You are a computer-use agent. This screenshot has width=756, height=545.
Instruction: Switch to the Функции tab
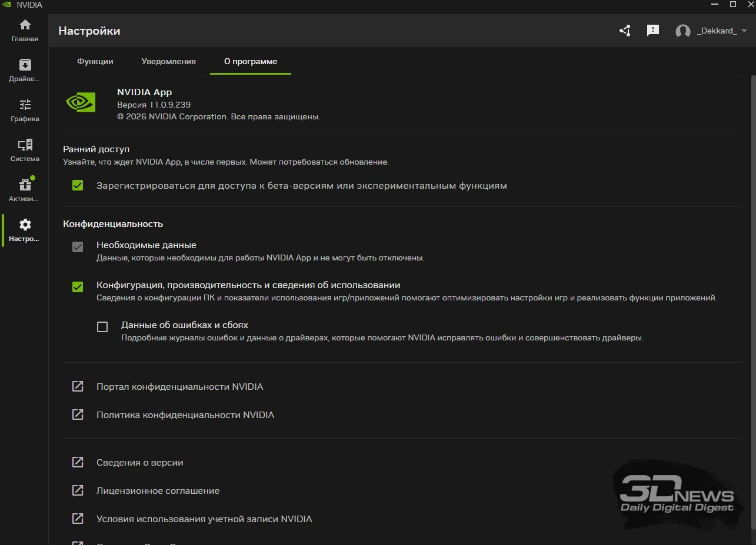point(95,61)
